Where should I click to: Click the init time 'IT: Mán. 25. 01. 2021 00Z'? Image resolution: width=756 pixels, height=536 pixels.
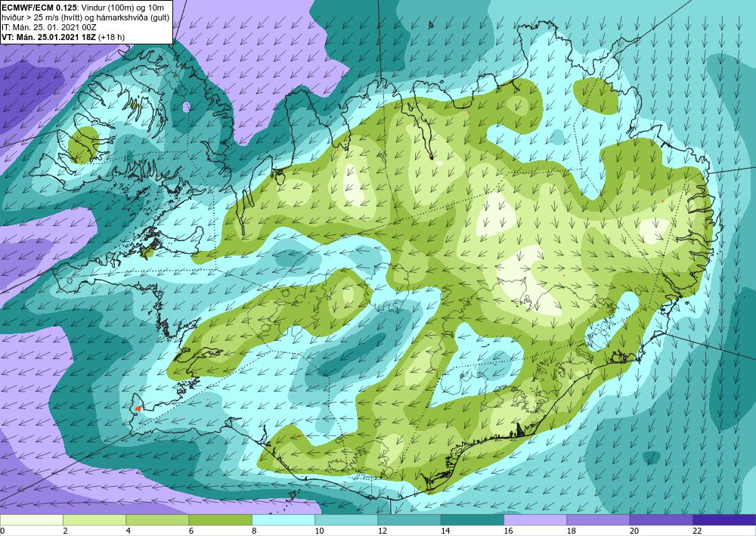click(49, 27)
